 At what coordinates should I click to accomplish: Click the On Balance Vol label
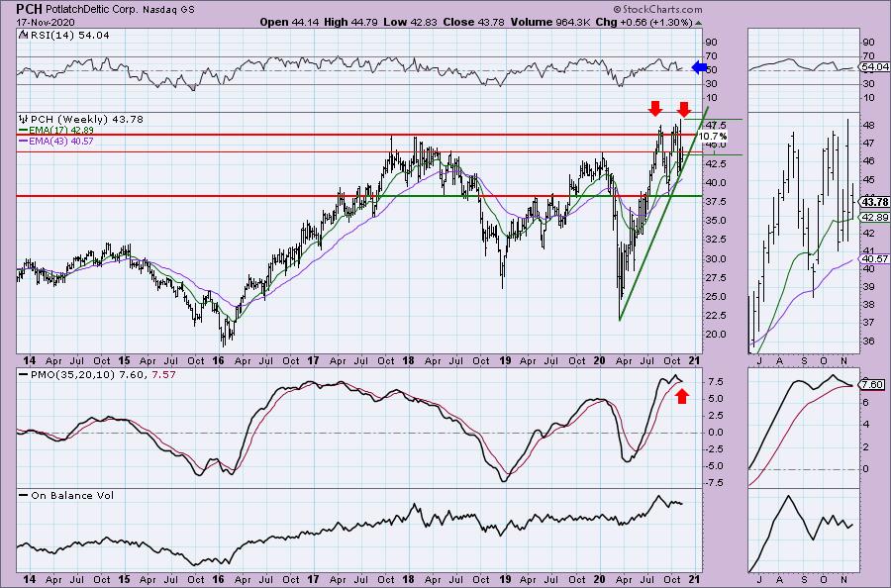point(72,495)
